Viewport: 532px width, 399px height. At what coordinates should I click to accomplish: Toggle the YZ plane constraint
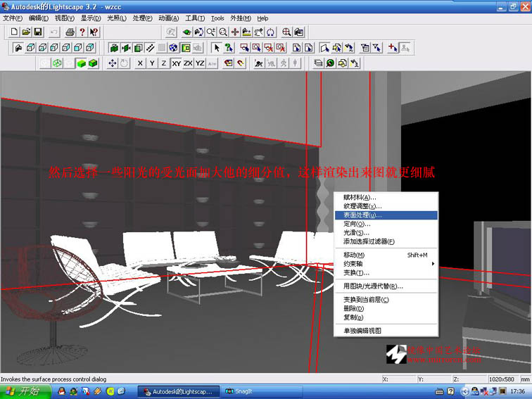[x=200, y=63]
